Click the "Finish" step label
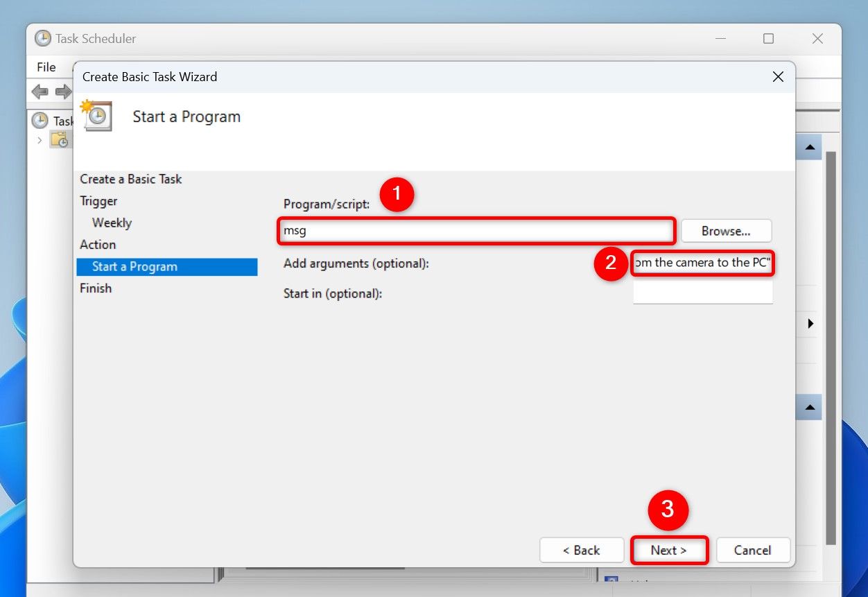The width and height of the screenshot is (868, 597). click(x=96, y=288)
